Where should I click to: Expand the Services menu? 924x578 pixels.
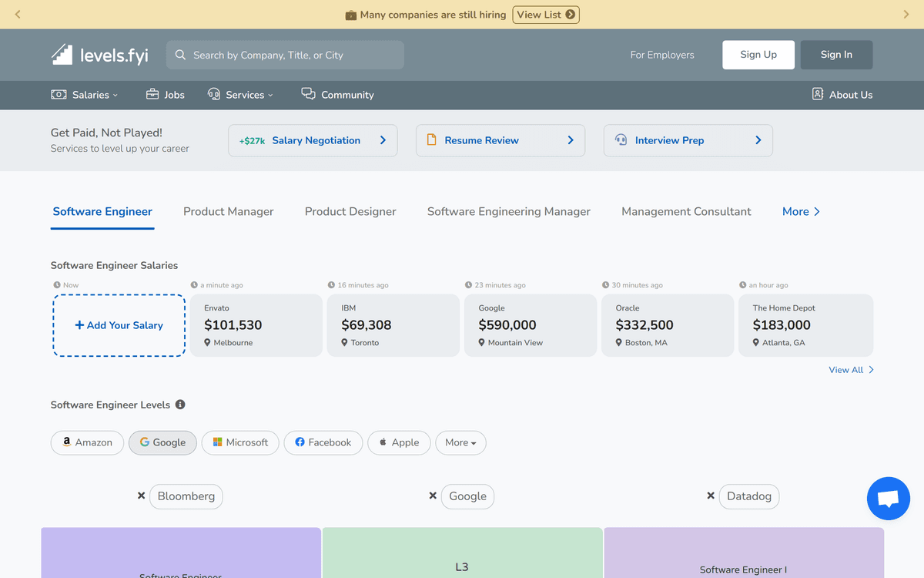click(x=240, y=95)
